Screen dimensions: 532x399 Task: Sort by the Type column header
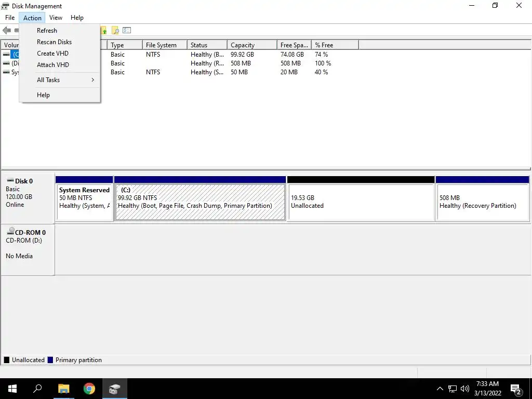125,45
